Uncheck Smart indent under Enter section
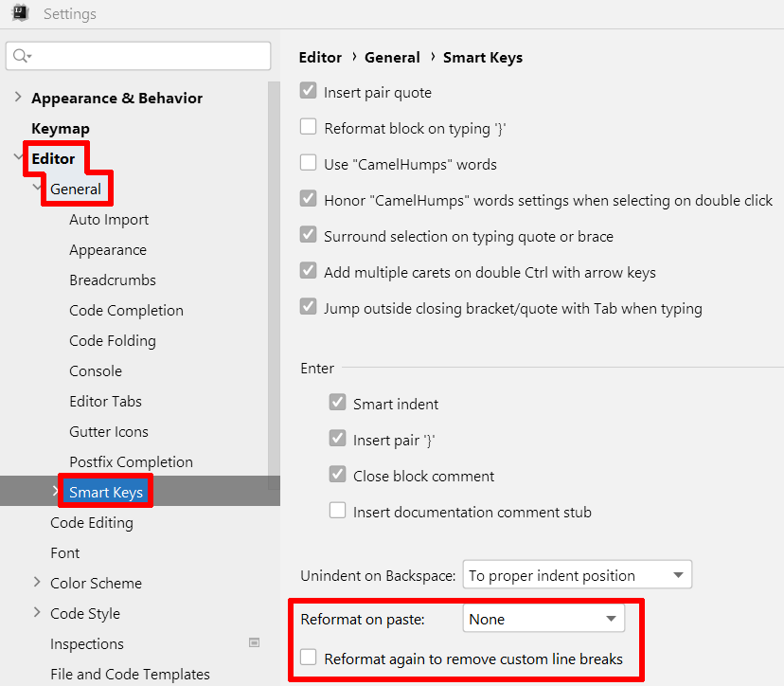The image size is (784, 686). [337, 402]
